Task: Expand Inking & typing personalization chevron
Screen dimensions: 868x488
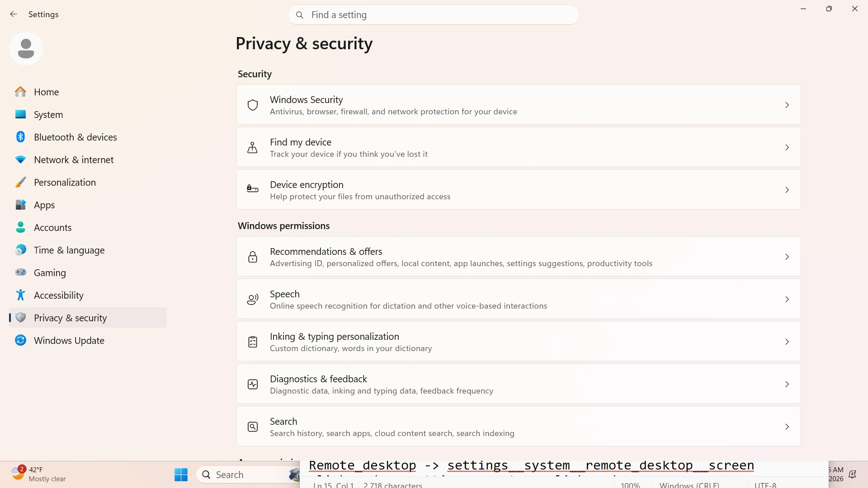Action: (x=787, y=342)
